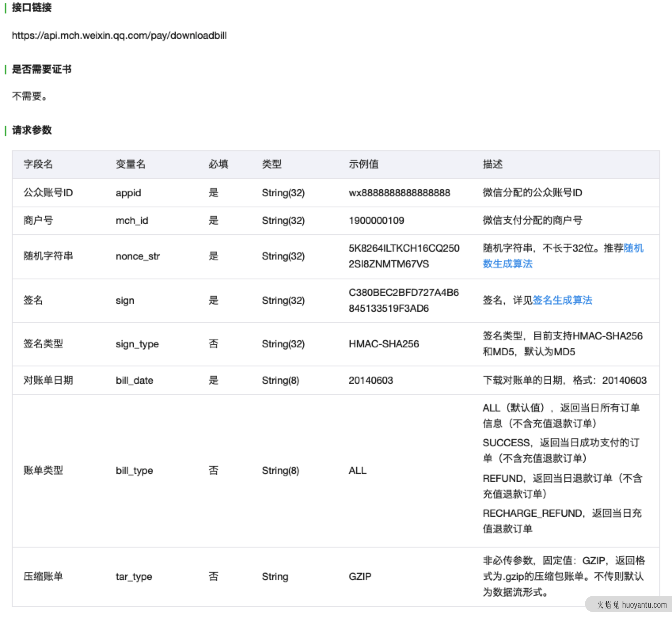
Task: Click the mch_id variable name cell
Action: (x=132, y=221)
